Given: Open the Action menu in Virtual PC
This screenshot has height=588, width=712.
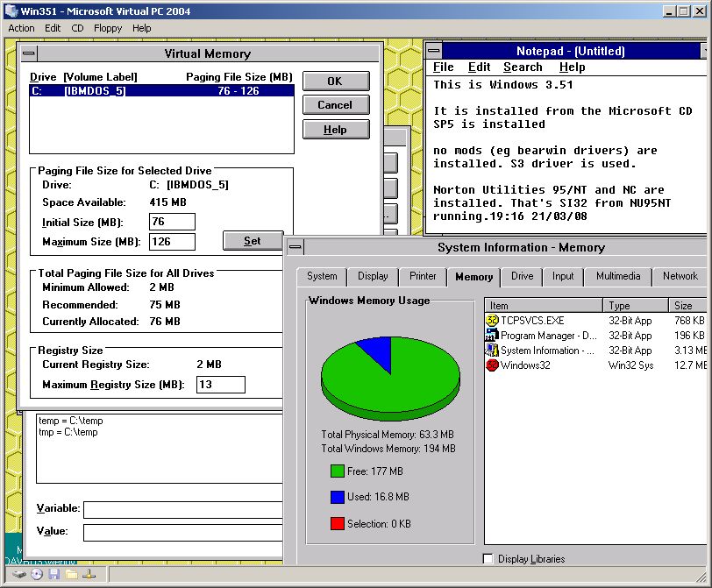Looking at the screenshot, I should pyautogui.click(x=21, y=28).
